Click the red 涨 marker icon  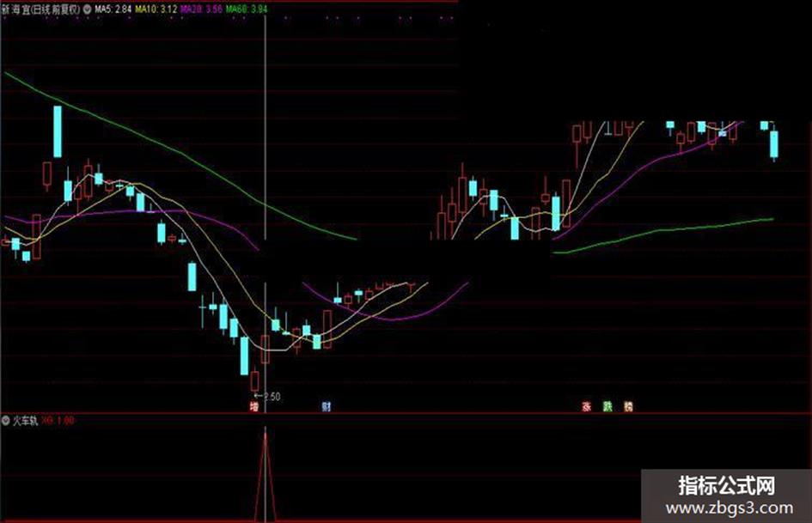tap(586, 406)
